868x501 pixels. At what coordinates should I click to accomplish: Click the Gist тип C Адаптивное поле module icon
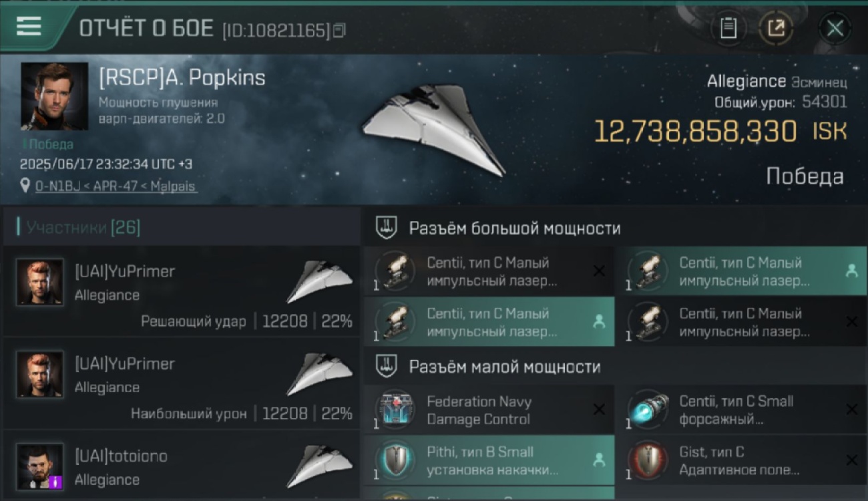[648, 461]
